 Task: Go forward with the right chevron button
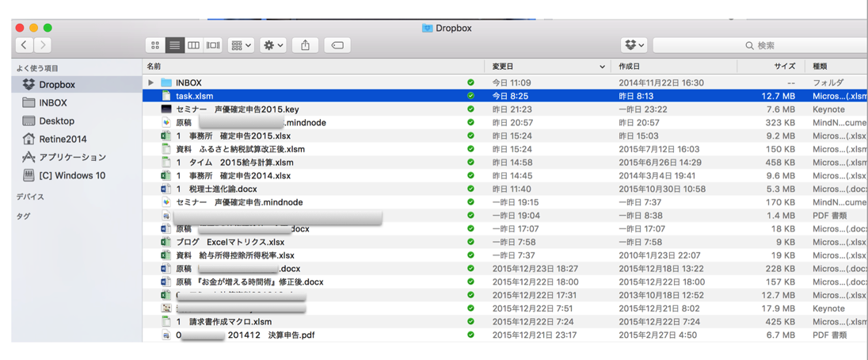pyautogui.click(x=43, y=45)
